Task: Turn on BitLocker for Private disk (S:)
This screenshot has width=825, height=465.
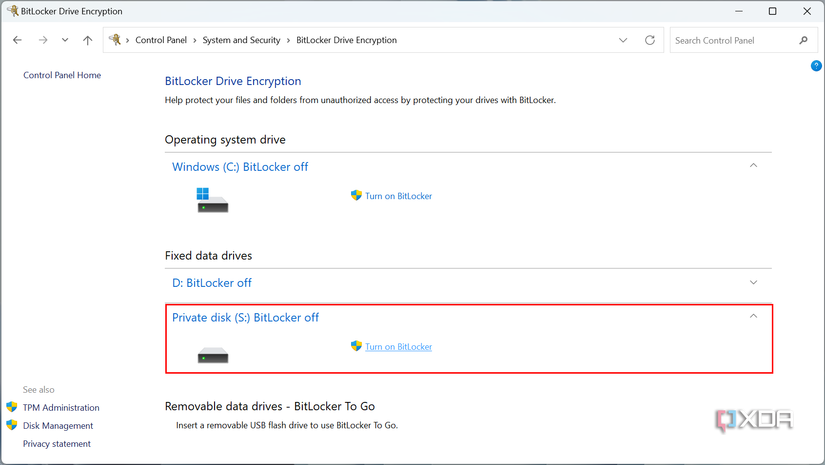Action: (x=398, y=347)
